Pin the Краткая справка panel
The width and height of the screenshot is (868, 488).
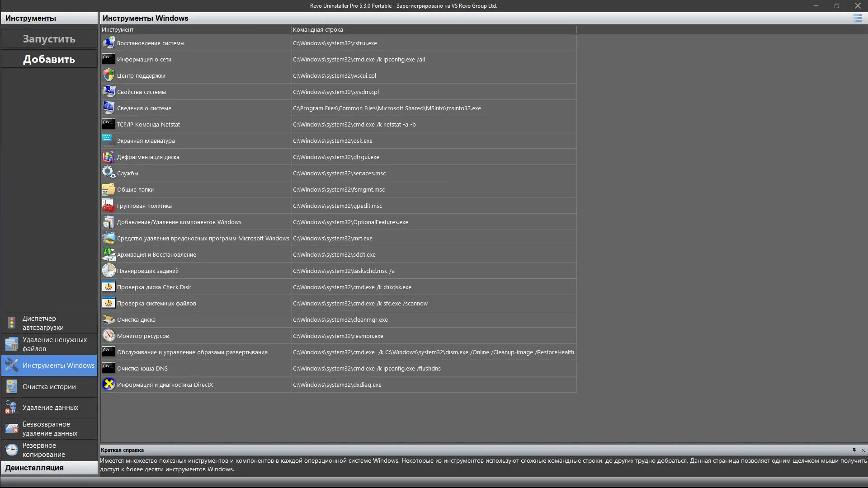coord(854,450)
